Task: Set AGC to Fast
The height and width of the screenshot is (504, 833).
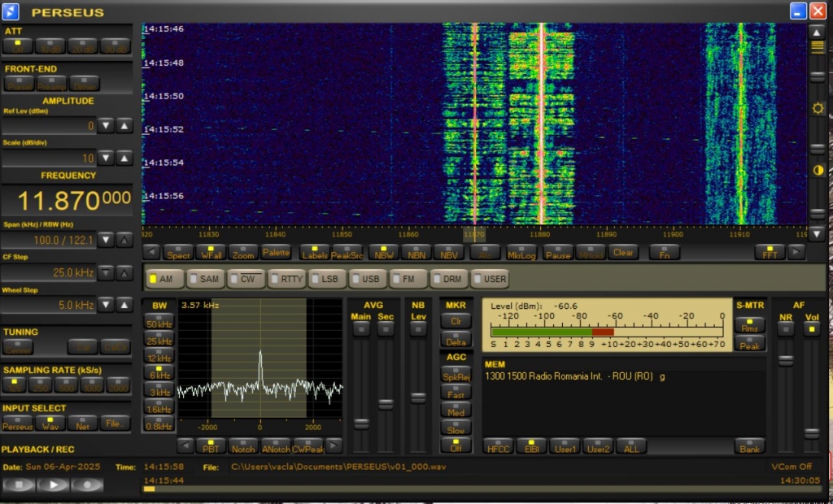Action: 456,392
